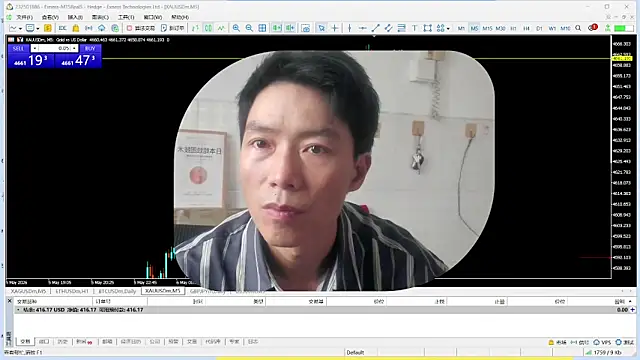The height and width of the screenshot is (360, 640).
Task: Close the toolbox panel X button
Action: point(10,301)
